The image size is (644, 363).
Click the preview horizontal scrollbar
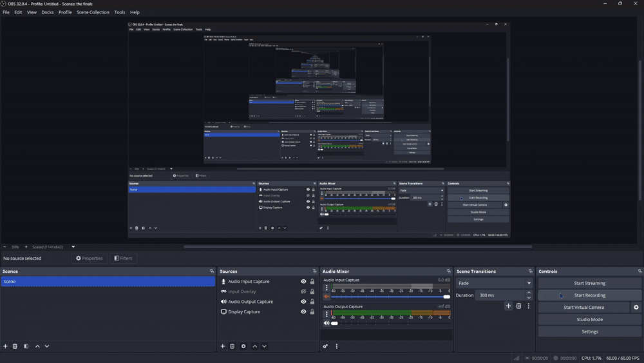tap(357, 247)
